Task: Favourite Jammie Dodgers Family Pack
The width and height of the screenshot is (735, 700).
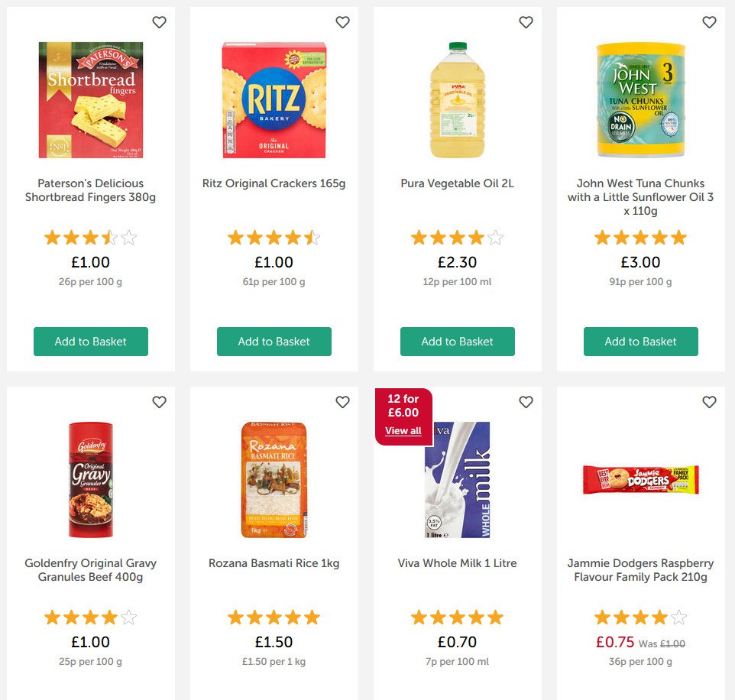Action: coord(708,402)
